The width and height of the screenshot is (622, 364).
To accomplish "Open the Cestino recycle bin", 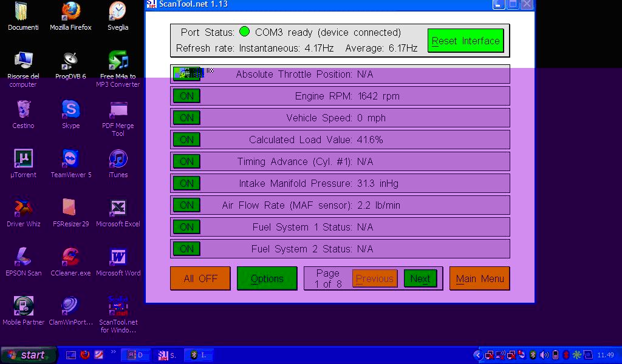I will coord(23,115).
